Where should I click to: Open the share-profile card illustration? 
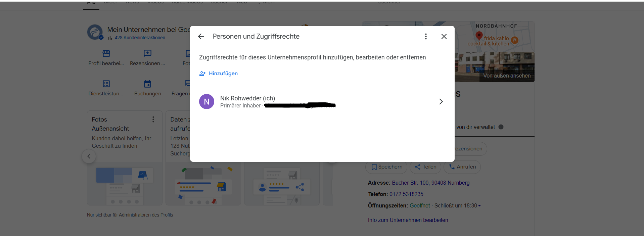pyautogui.click(x=282, y=184)
